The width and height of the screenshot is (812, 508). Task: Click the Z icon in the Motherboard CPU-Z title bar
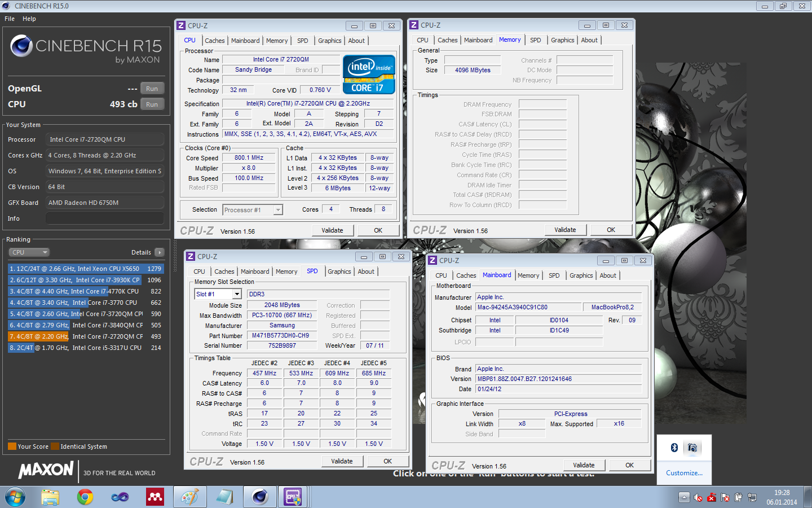click(433, 260)
